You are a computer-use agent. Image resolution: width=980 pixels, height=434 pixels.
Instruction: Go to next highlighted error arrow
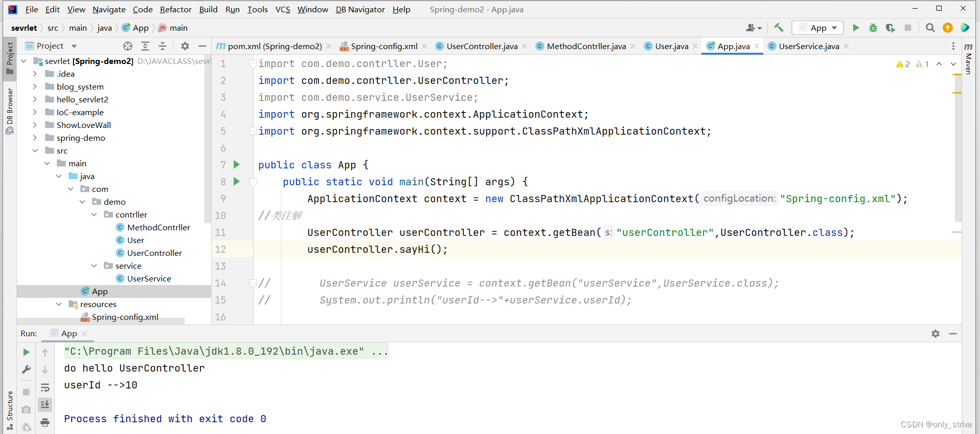pos(953,64)
